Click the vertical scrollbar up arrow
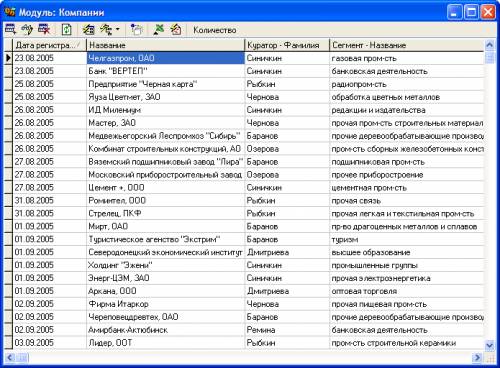 point(489,45)
